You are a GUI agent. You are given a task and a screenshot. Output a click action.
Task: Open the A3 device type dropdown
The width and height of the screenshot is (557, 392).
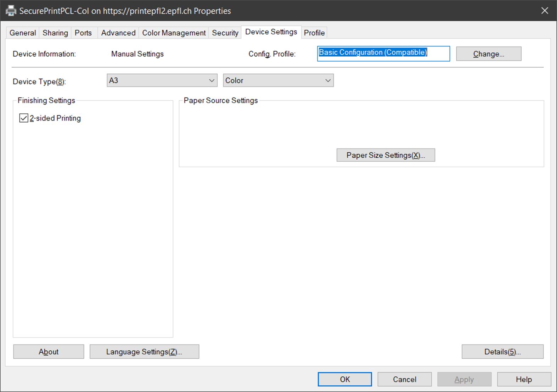(162, 80)
